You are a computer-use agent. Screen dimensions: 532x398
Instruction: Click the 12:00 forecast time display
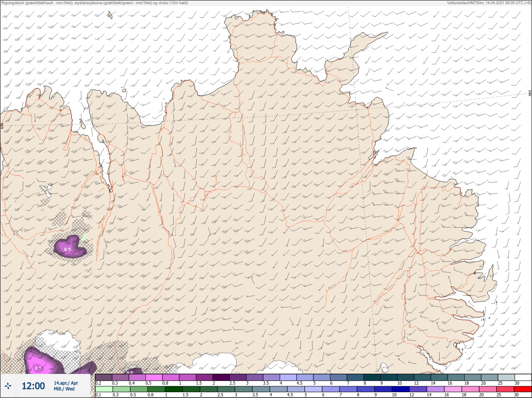(x=33, y=386)
